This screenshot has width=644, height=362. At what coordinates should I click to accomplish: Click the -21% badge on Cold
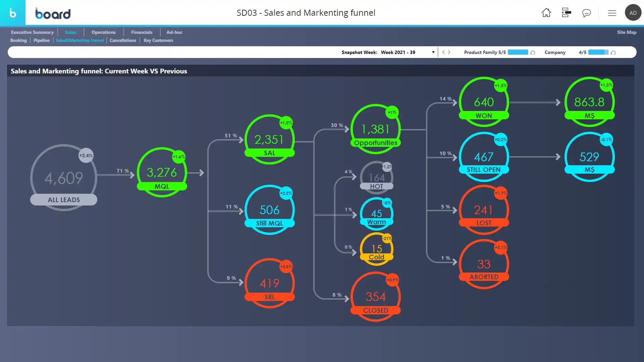(x=387, y=238)
